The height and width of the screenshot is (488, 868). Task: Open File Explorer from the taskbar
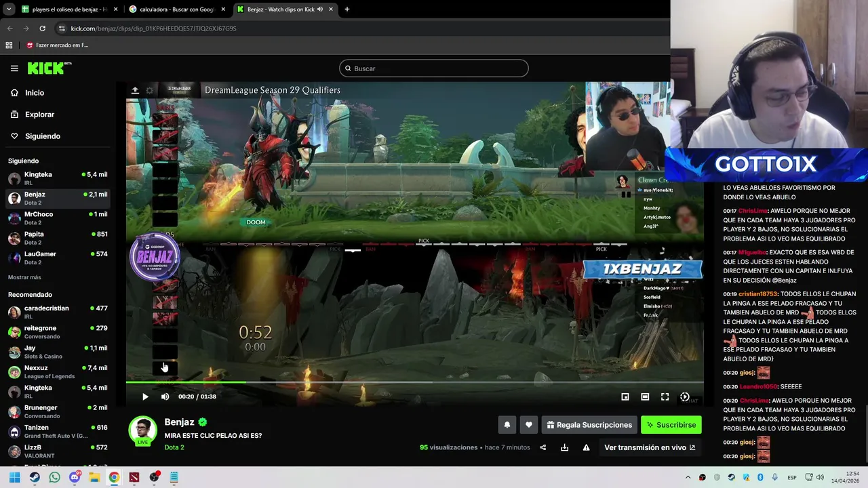[x=94, y=478]
